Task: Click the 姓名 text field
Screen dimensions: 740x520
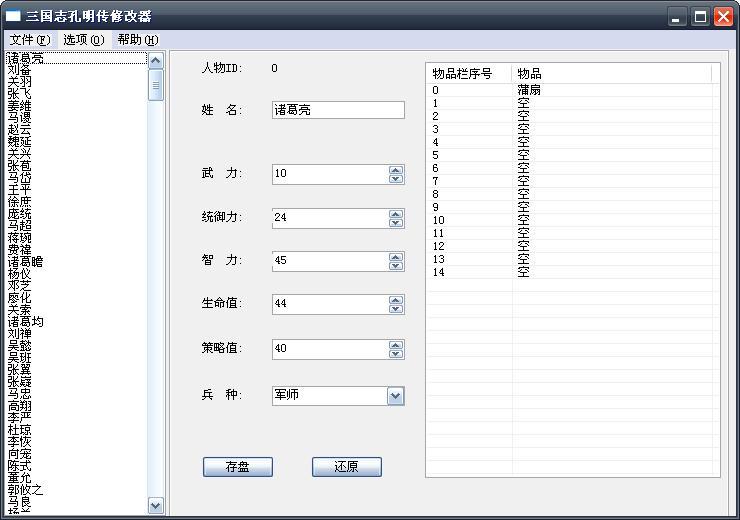Action: click(337, 110)
